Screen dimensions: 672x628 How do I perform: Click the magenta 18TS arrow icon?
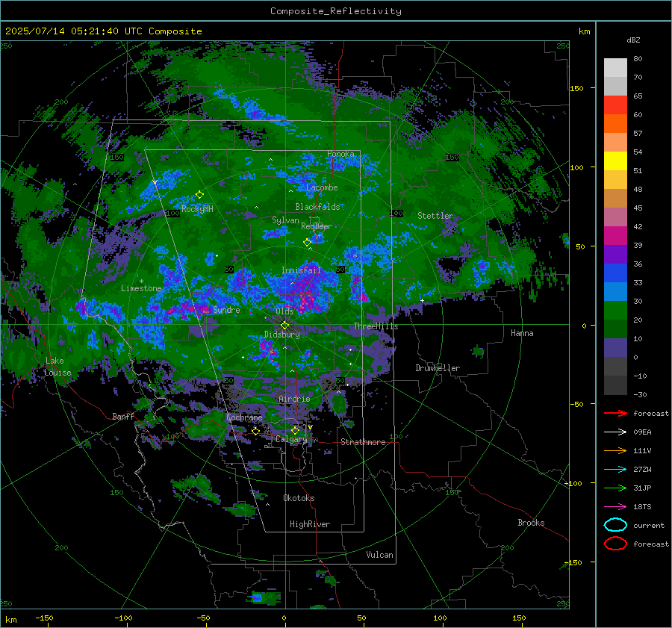[x=615, y=507]
